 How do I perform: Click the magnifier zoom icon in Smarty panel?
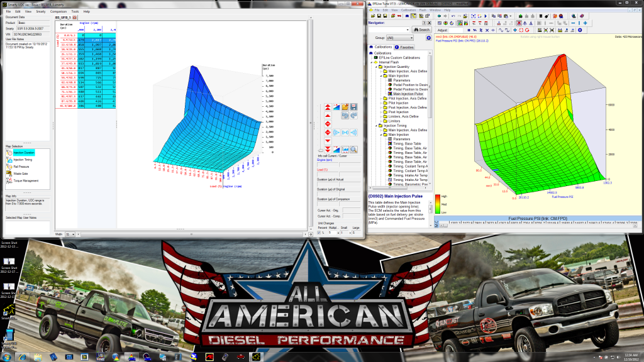pos(353,150)
